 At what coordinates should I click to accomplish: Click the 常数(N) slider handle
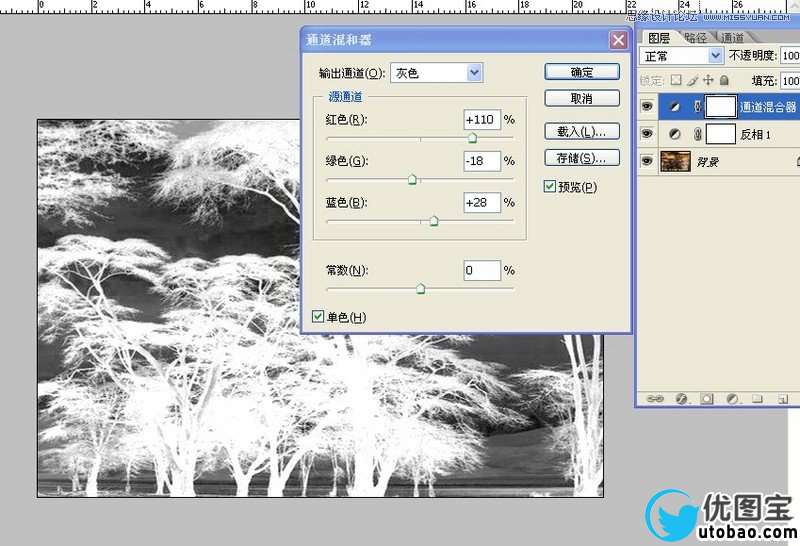point(420,289)
